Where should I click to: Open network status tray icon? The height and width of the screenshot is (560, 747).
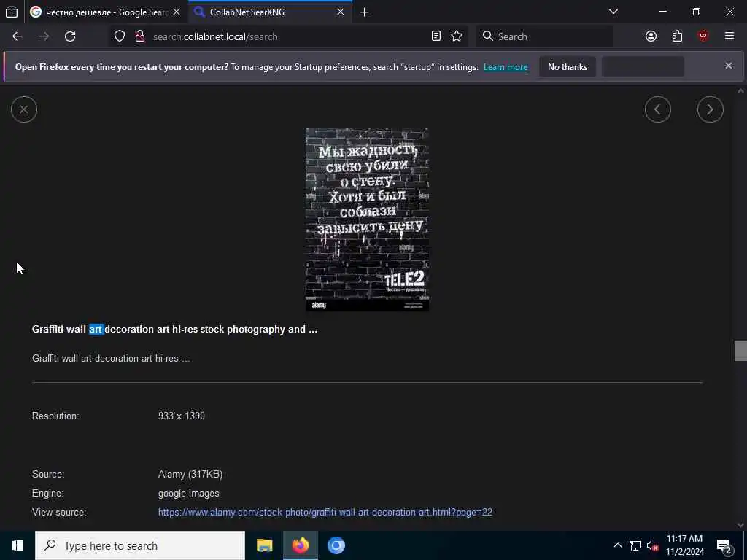(635, 545)
